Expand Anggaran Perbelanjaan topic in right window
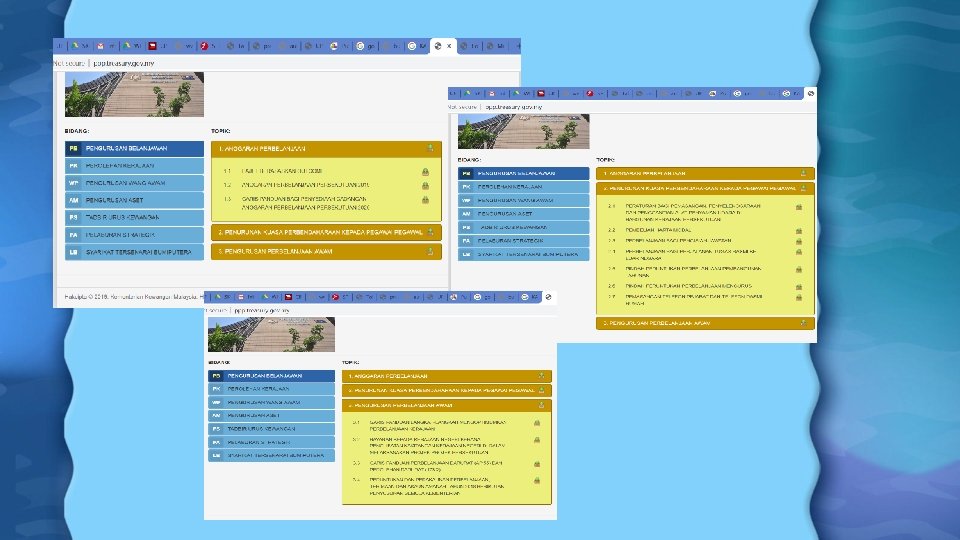The image size is (960, 540). tap(705, 173)
